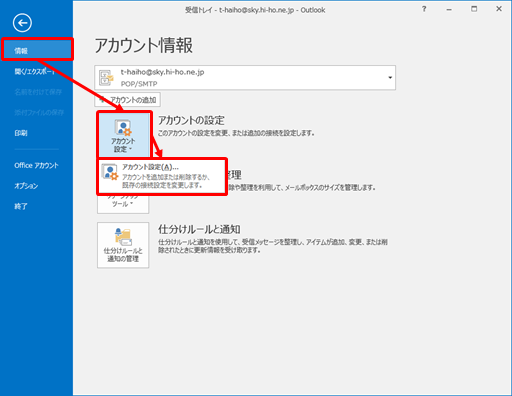This screenshot has width=512, height=396.
Task: Select 情報 in the backstage sidebar
Action: pos(37,50)
